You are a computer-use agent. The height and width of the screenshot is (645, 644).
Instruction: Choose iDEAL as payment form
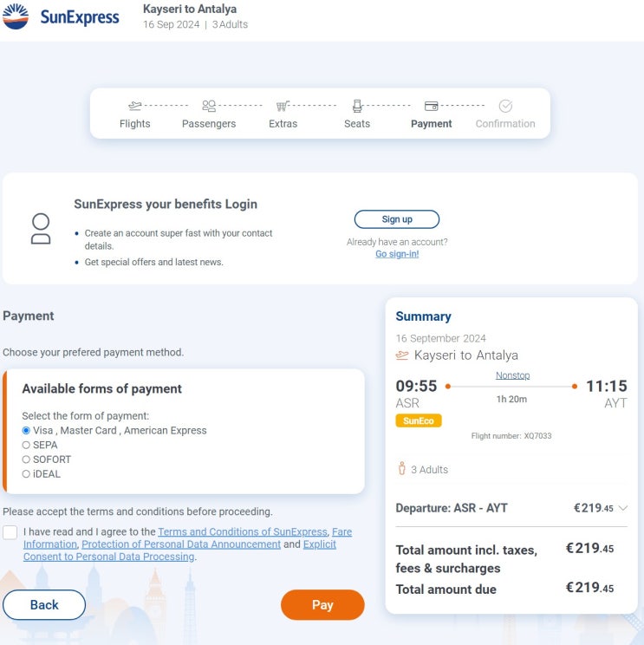(26, 474)
